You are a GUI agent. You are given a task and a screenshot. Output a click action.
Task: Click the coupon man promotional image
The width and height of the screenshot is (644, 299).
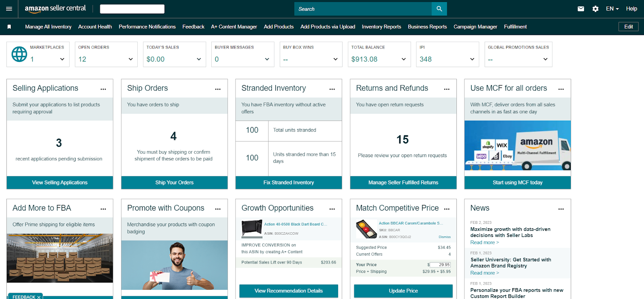click(174, 265)
